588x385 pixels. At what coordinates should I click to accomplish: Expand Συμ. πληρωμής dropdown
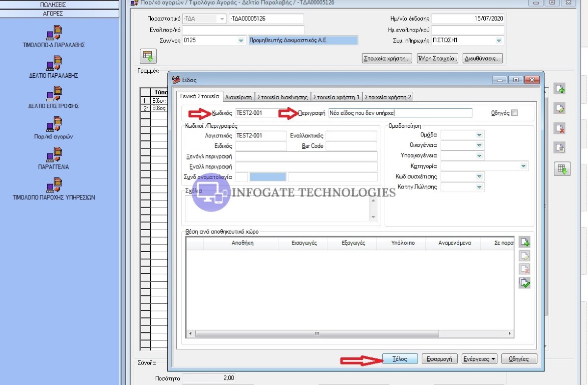pos(499,41)
